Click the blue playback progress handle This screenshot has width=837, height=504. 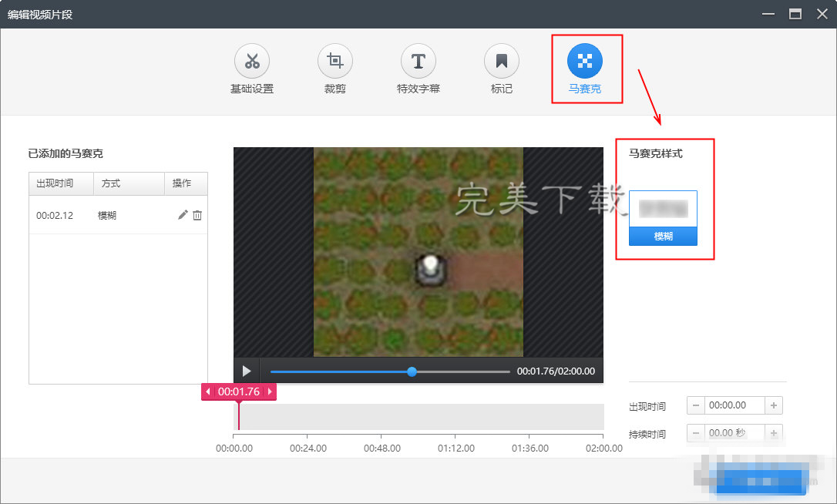tap(412, 371)
